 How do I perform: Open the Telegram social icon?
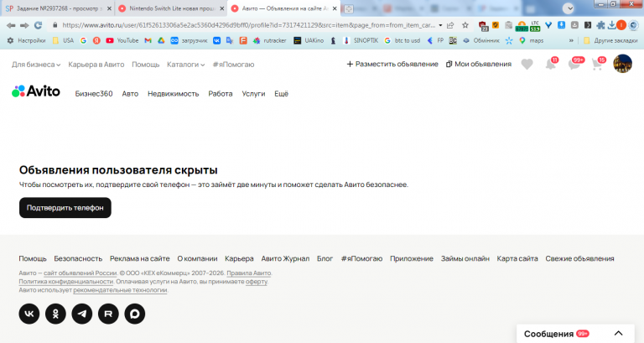[82, 314]
